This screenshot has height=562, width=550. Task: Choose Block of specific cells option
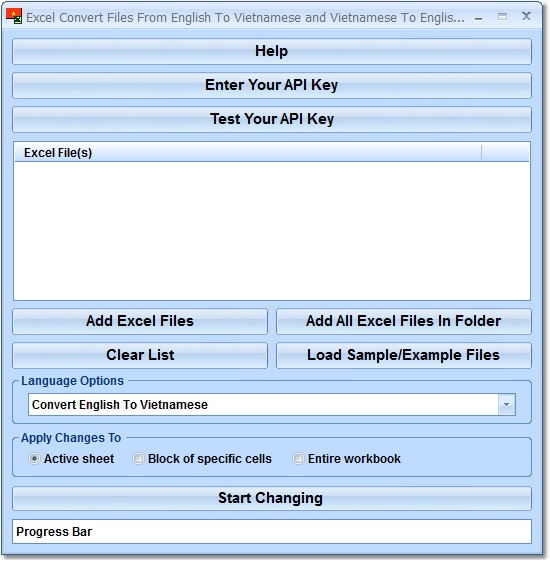[202, 459]
